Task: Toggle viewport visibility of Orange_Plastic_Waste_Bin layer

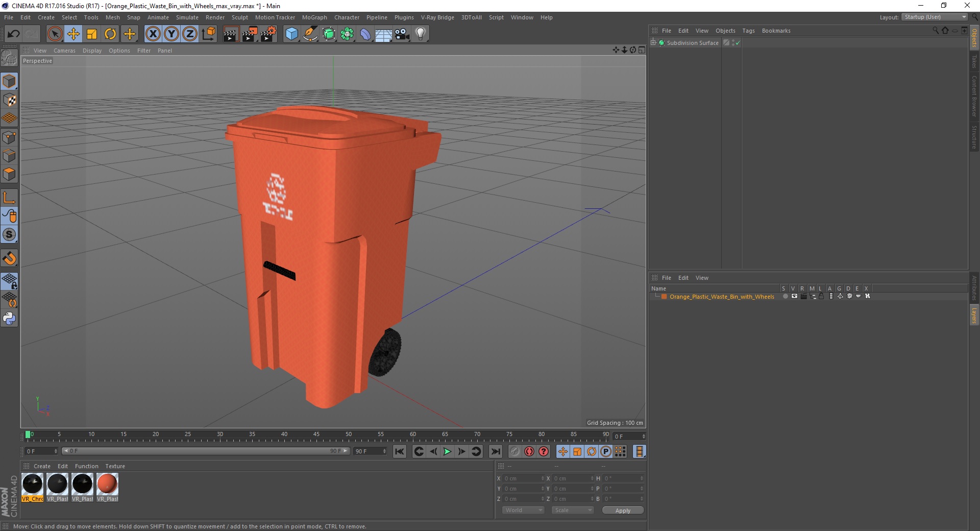Action: [x=794, y=296]
